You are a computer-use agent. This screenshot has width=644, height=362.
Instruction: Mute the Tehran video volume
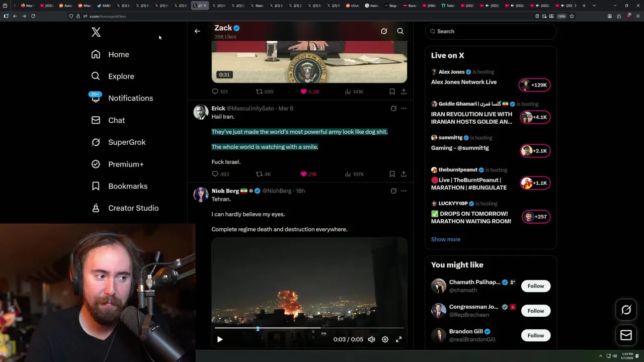(371, 339)
